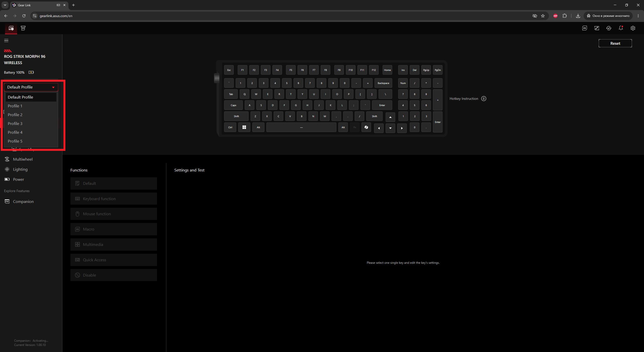Open the notifications bell

coord(621,28)
